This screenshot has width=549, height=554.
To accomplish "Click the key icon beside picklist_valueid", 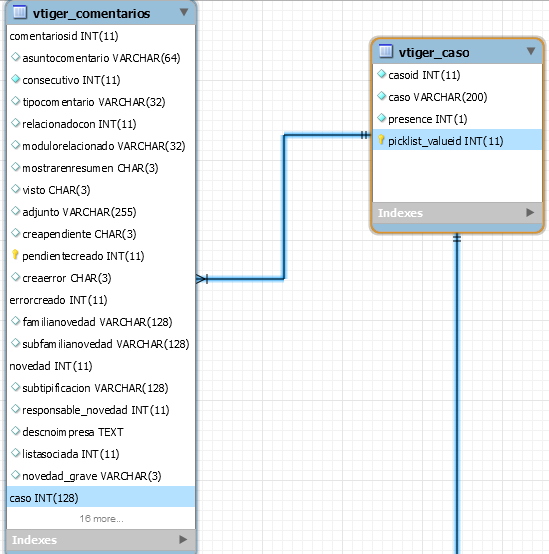I will (381, 140).
